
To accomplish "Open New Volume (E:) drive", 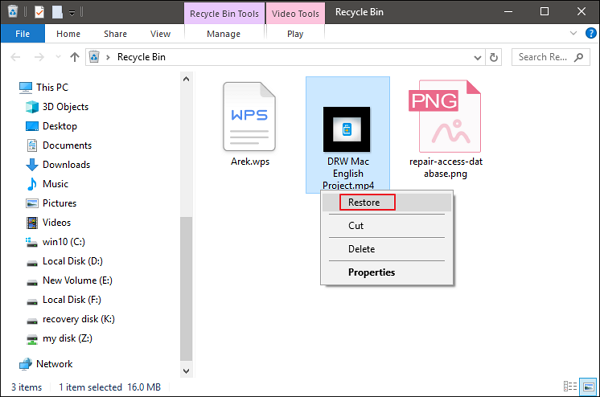I will [x=69, y=281].
